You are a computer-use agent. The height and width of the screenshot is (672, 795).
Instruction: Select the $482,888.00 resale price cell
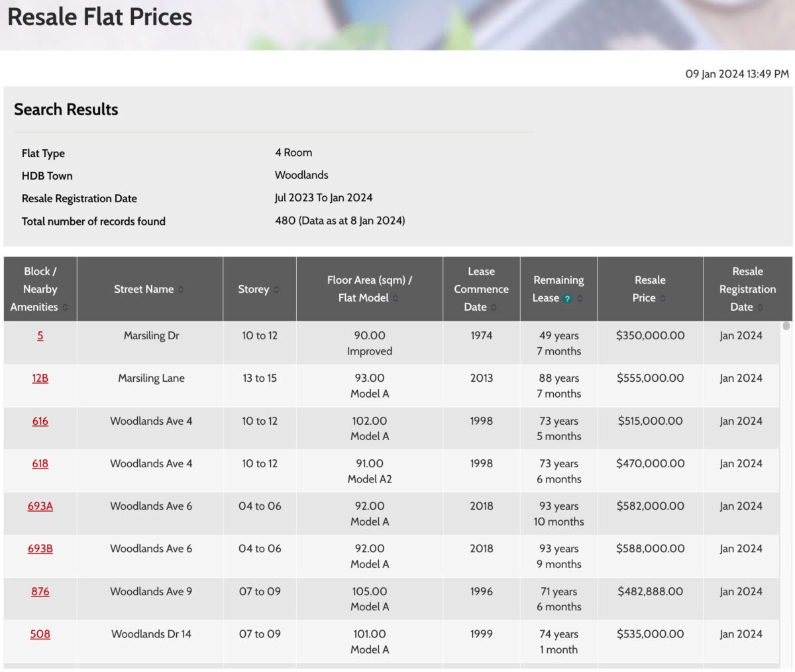point(650,591)
